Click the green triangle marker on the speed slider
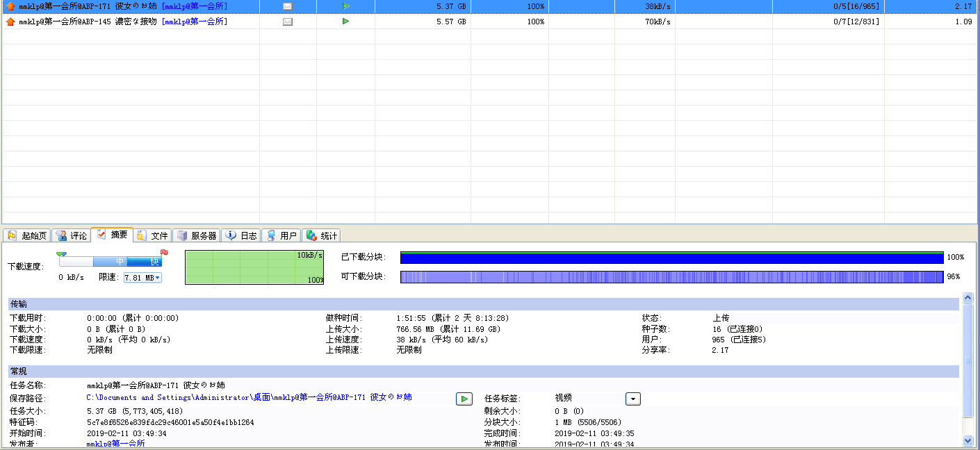Image resolution: width=980 pixels, height=450 pixels. tap(62, 254)
